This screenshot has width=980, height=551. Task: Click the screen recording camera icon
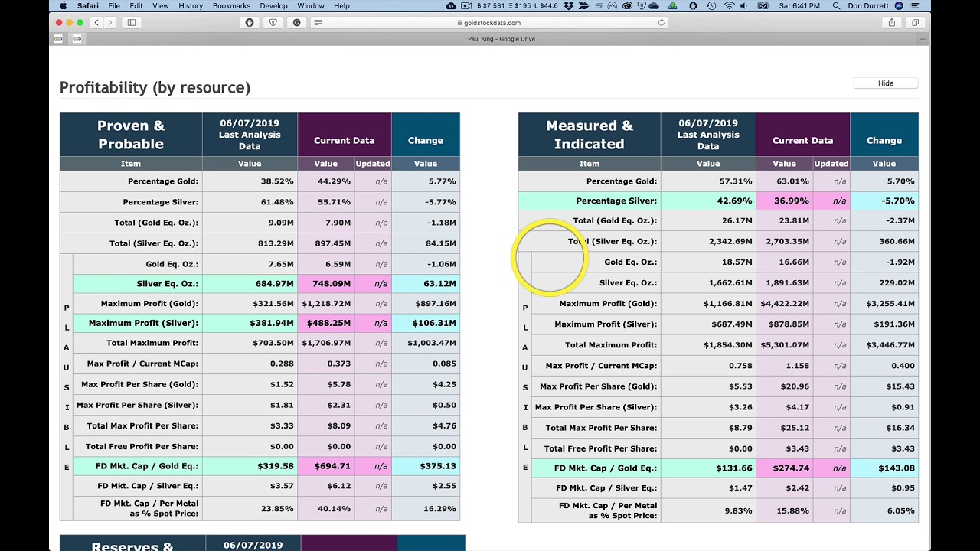pyautogui.click(x=466, y=5)
